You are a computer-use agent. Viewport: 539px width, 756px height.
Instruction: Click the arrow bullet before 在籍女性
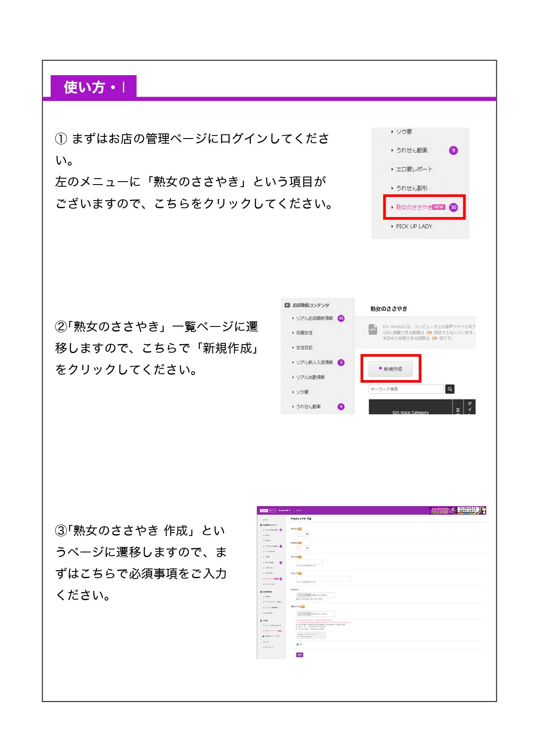pyautogui.click(x=293, y=333)
